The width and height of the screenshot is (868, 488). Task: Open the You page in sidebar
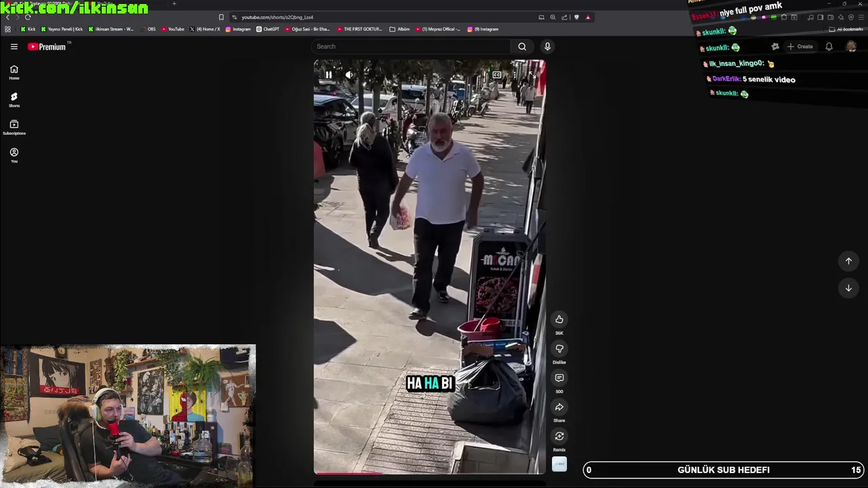pos(14,155)
